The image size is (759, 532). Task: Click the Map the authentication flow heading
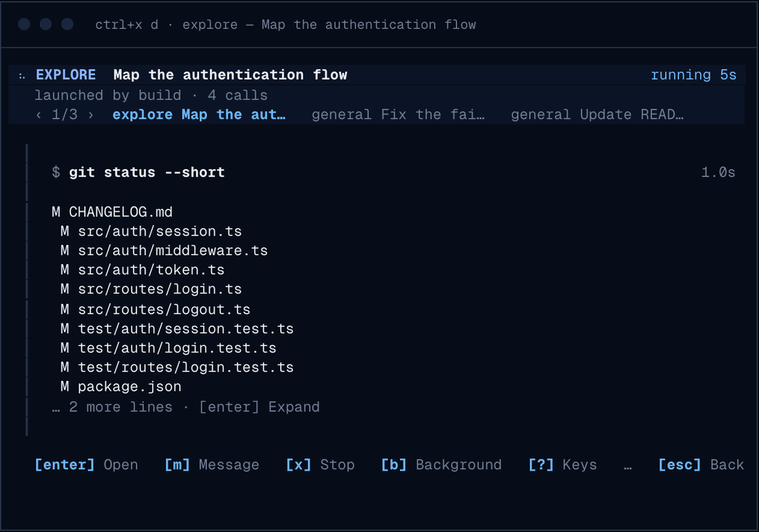click(230, 75)
